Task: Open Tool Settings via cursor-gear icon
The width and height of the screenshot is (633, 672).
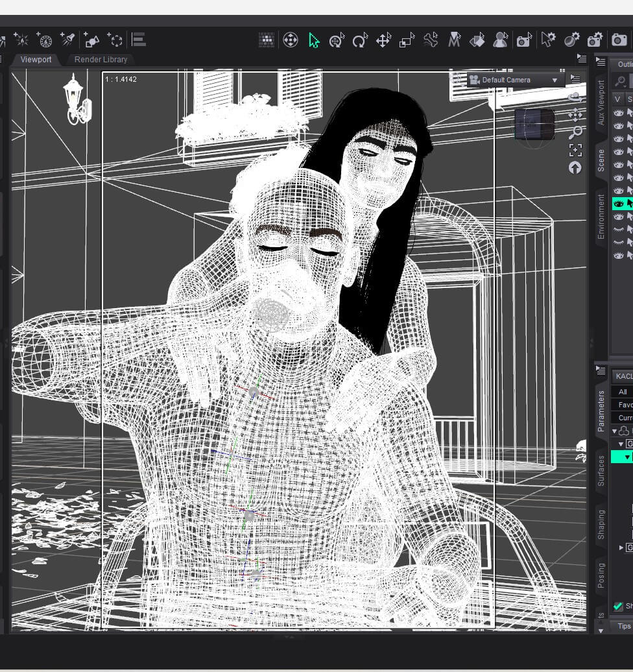Action: coord(548,40)
